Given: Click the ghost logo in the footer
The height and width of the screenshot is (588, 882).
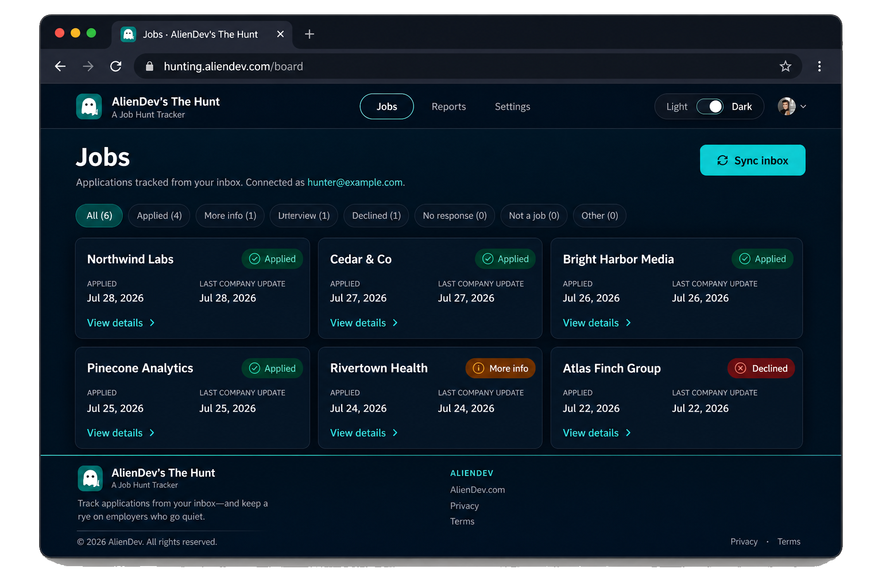Looking at the screenshot, I should [x=90, y=478].
